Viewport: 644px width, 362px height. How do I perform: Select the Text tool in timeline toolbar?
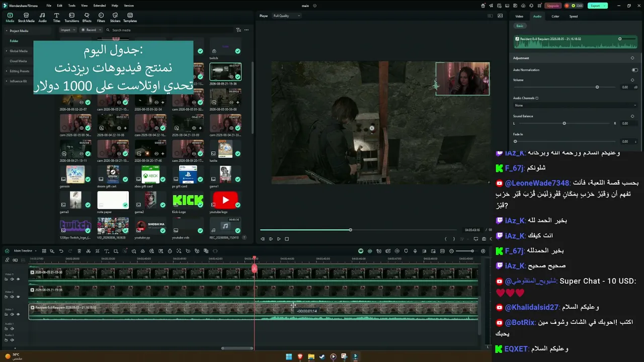tap(106, 251)
